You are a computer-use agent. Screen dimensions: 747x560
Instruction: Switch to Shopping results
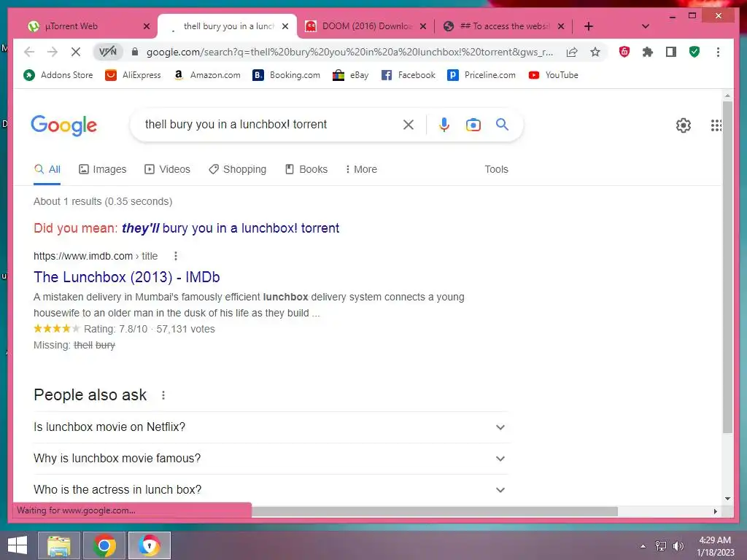point(237,169)
